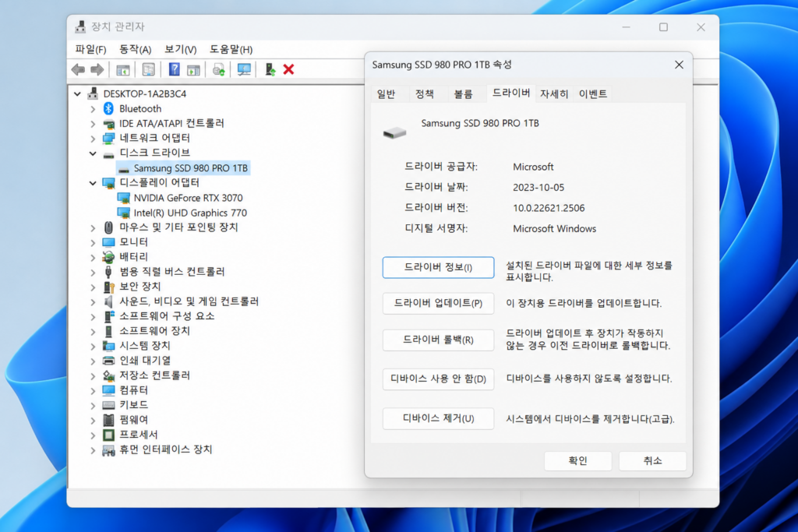Select the Bluetooth icon in the tree
The width and height of the screenshot is (798, 532).
tap(108, 108)
